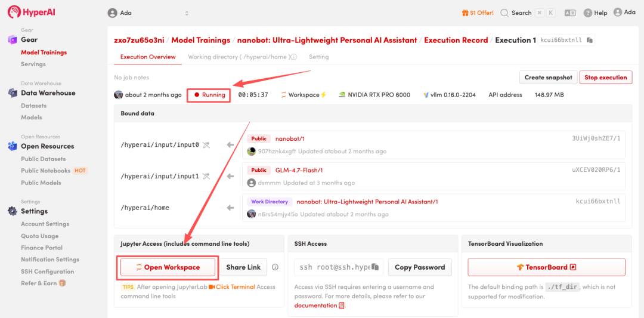Open the Ada avatar at top right

(x=618, y=13)
